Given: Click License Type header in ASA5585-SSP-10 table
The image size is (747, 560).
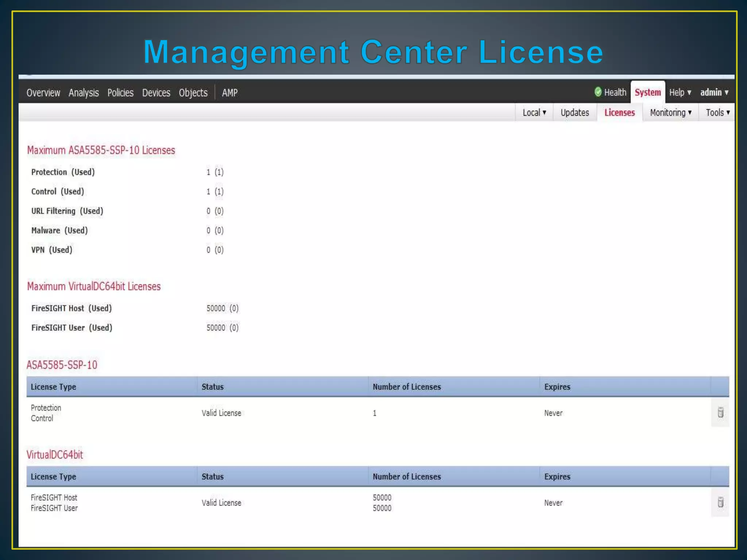Looking at the screenshot, I should click(x=53, y=387).
